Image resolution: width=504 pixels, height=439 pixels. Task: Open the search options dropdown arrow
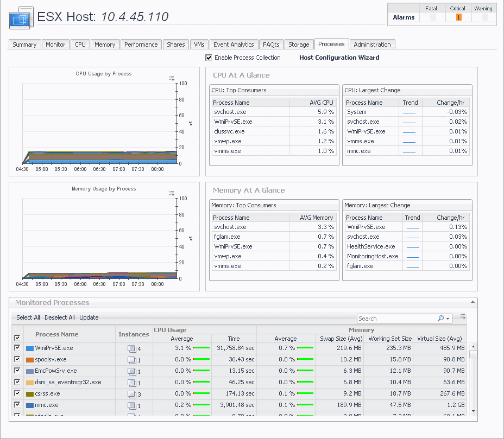tap(448, 319)
